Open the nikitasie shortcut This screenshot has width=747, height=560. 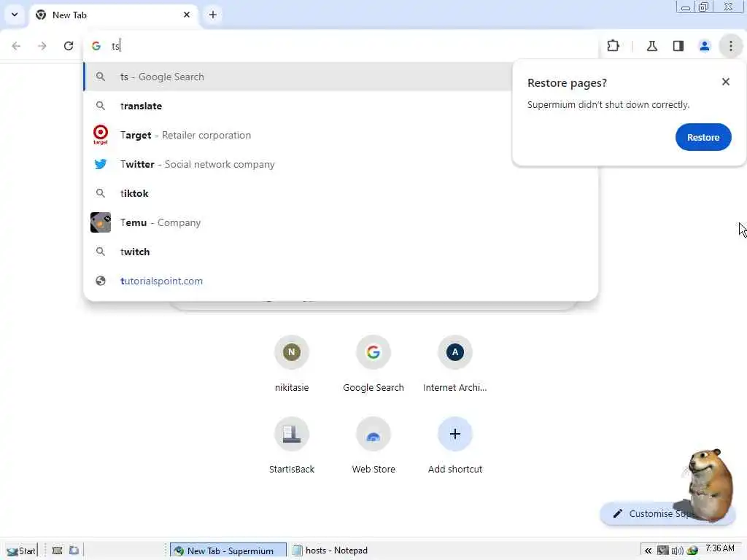[x=292, y=365]
